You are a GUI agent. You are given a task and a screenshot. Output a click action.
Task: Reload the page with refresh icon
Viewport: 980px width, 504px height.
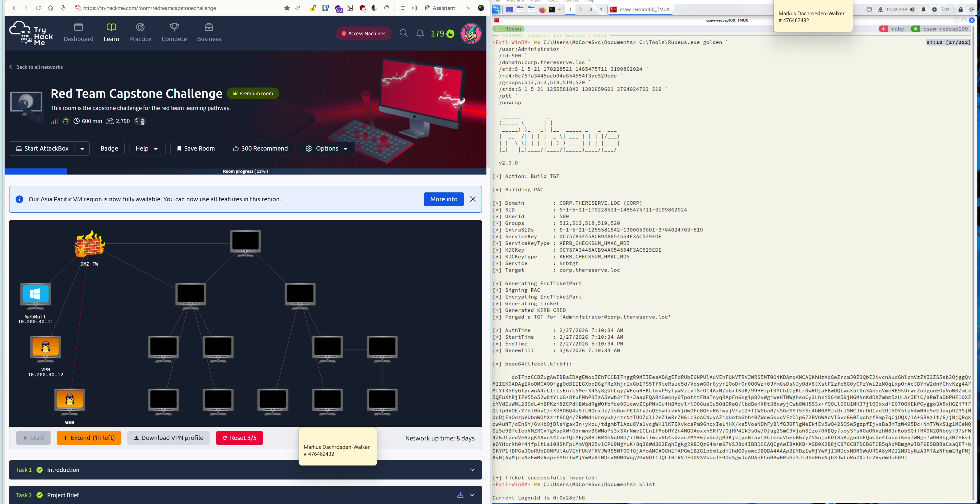[x=38, y=8]
